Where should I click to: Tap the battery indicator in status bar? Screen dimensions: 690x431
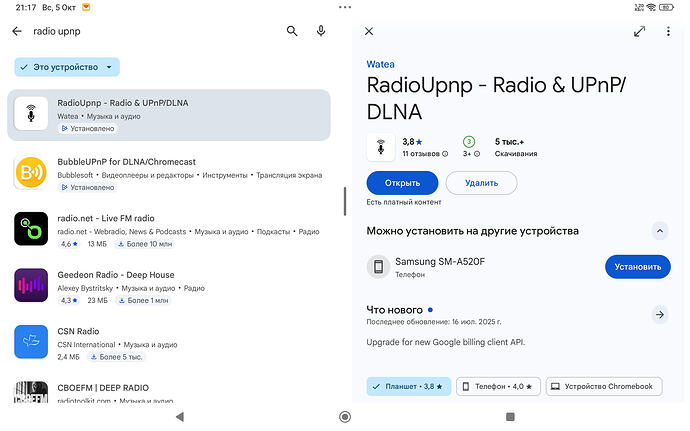click(x=666, y=7)
